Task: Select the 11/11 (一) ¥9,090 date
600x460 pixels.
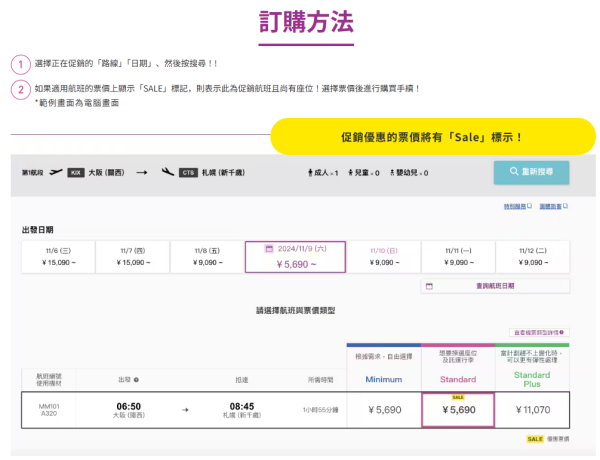Action: (458, 257)
